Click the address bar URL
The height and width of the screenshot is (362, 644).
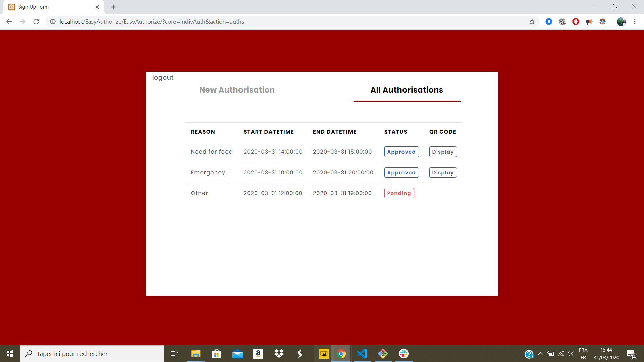coord(152,22)
